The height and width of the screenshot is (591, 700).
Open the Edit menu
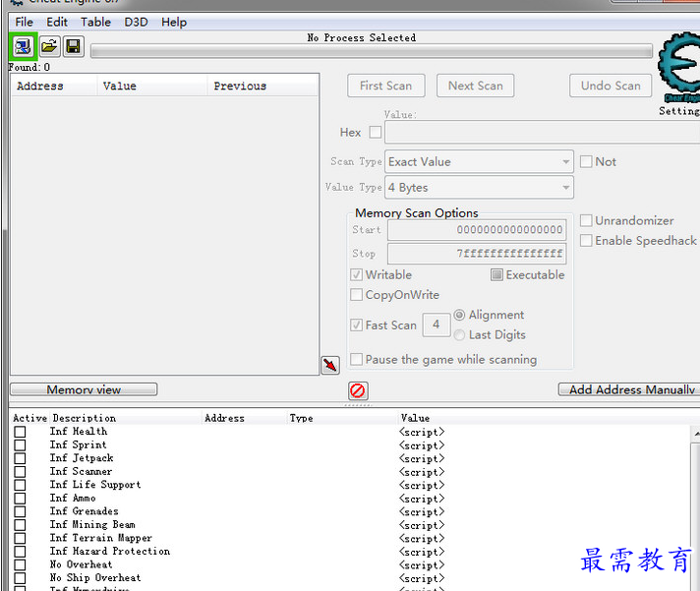(x=57, y=22)
